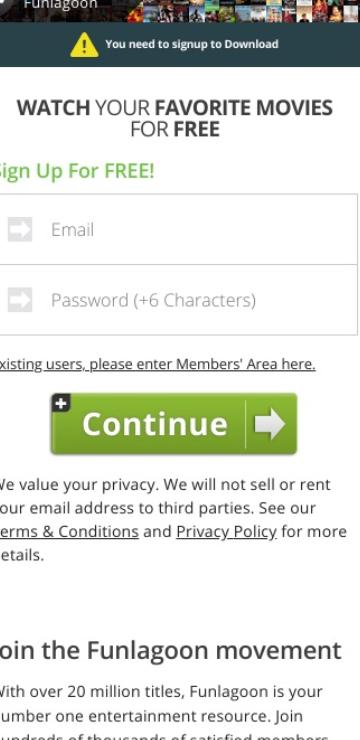Click the yellow warning triangle icon

[84, 45]
